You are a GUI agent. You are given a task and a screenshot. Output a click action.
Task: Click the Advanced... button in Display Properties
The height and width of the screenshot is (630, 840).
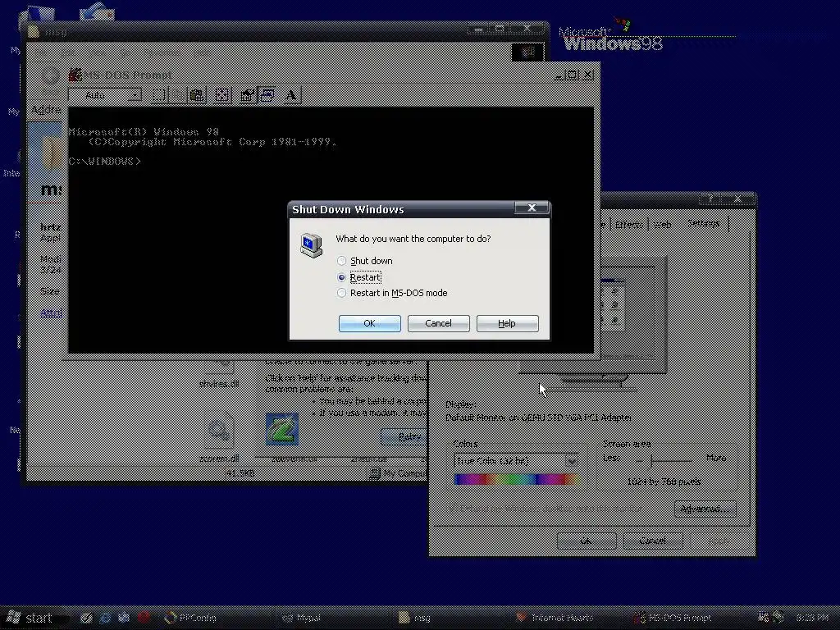(x=705, y=509)
